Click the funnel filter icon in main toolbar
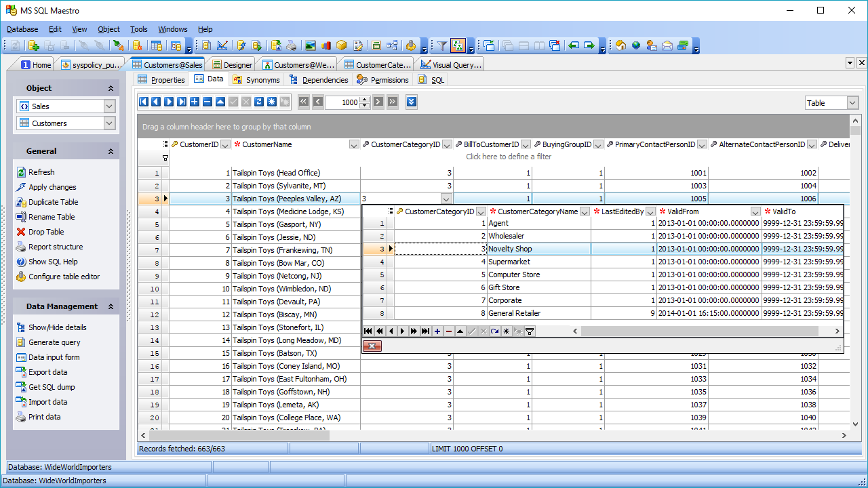Image resolution: width=868 pixels, height=488 pixels. (441, 46)
